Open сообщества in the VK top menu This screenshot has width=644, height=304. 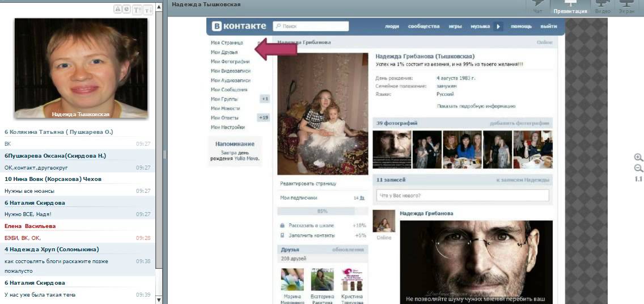point(423,26)
